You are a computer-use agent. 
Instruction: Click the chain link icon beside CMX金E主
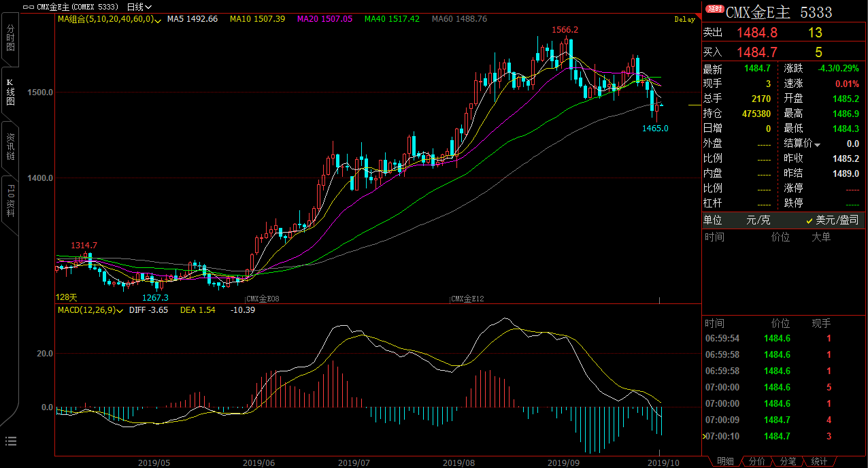click(x=28, y=7)
